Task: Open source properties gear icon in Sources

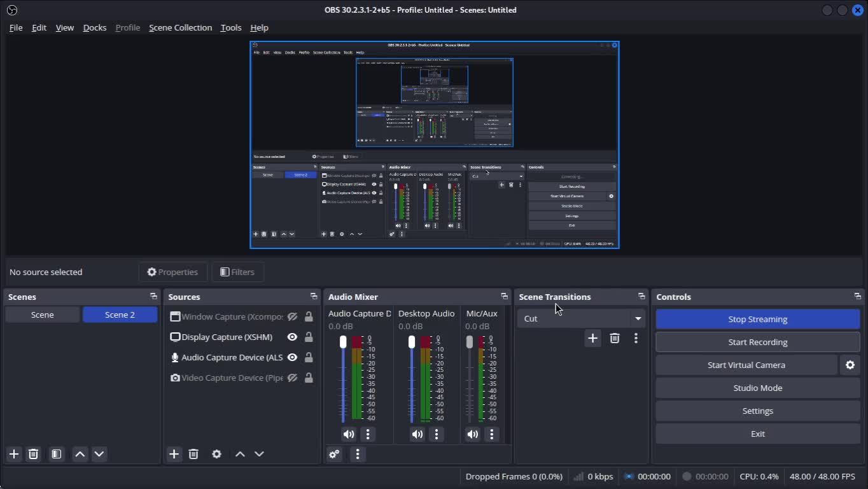Action: [x=216, y=454]
